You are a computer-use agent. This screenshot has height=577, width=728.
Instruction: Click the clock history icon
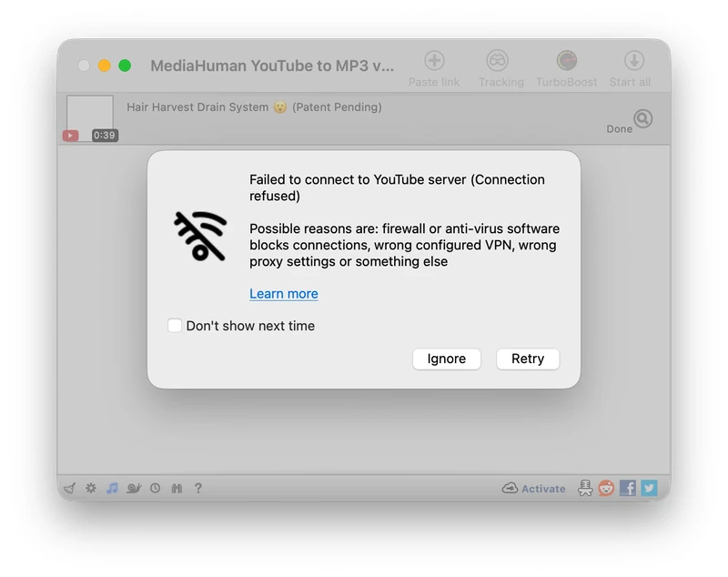(155, 488)
